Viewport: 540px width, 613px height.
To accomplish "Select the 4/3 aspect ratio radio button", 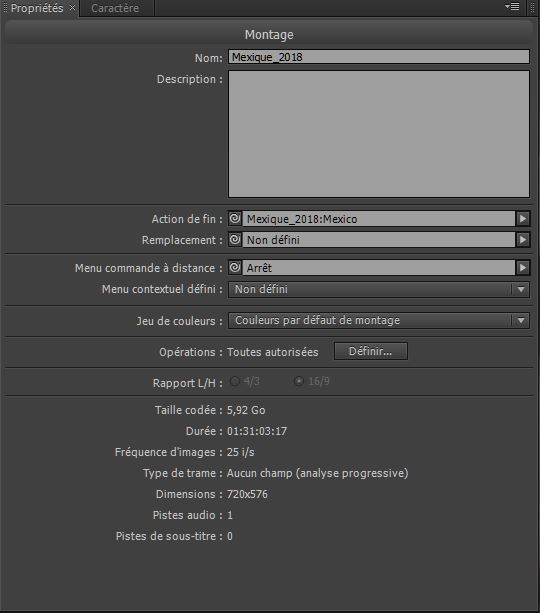I will (235, 381).
